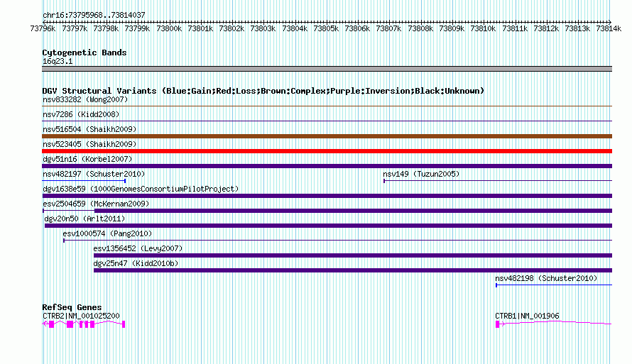Click the brown nsv516504 complex variant bar
This screenshot has height=364, width=632.
coord(327,136)
